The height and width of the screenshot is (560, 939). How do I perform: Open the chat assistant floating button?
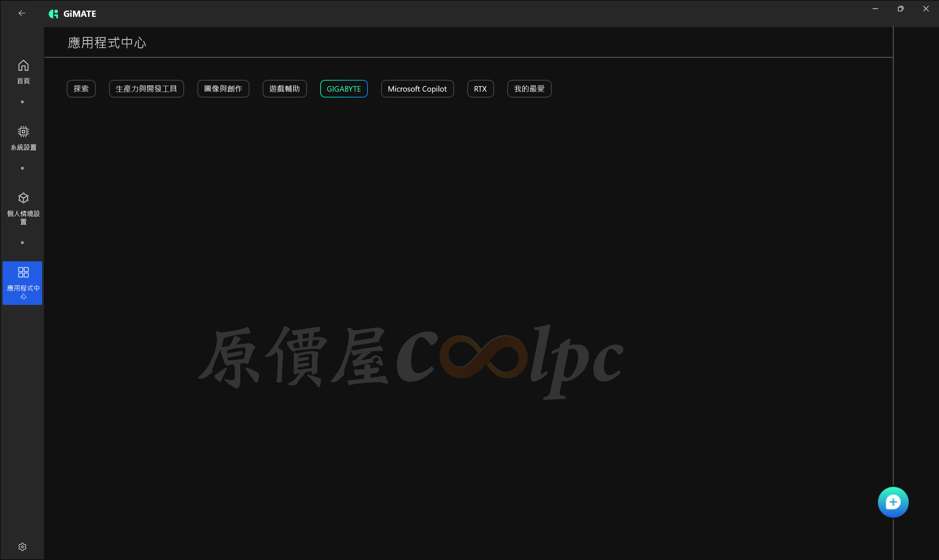[893, 502]
